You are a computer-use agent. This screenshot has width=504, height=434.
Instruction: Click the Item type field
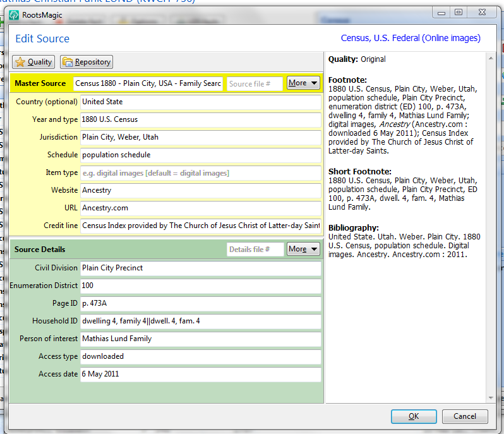201,173
